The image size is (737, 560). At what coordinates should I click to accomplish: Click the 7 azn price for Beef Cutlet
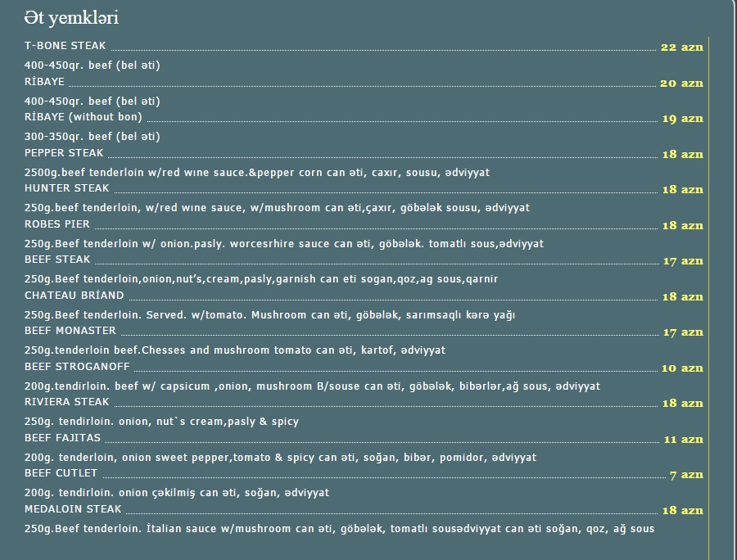pos(687,475)
